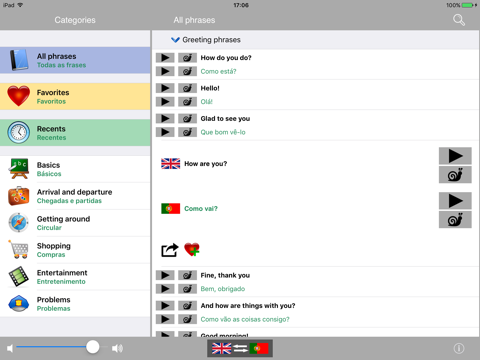Image resolution: width=480 pixels, height=360 pixels.
Task: Play 'And how are things with you?' slowly
Action: click(x=187, y=306)
